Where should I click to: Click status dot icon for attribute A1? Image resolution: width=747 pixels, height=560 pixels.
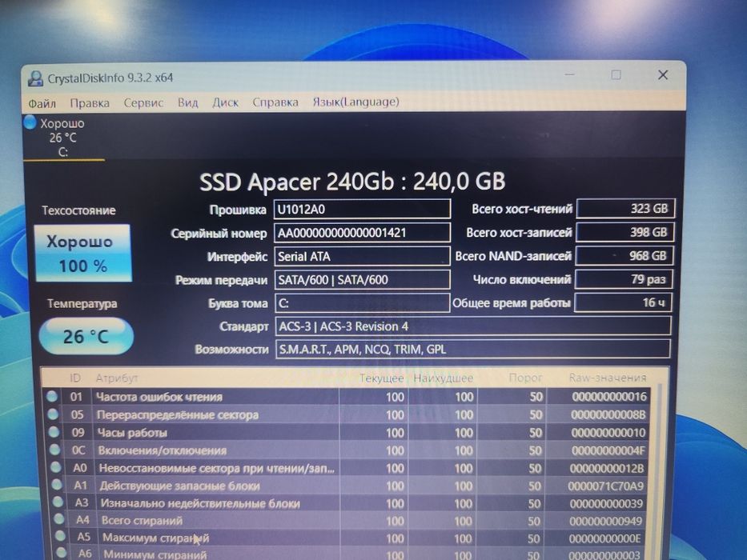coord(57,484)
